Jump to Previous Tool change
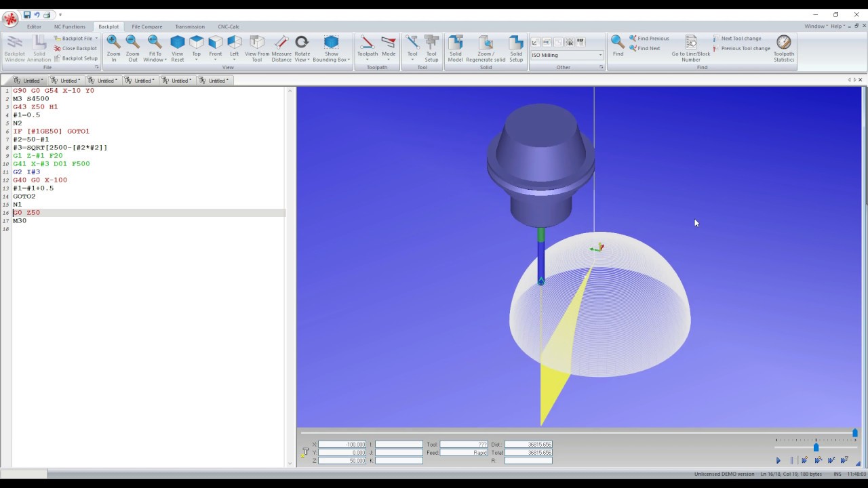This screenshot has width=868, height=488. tap(742, 48)
